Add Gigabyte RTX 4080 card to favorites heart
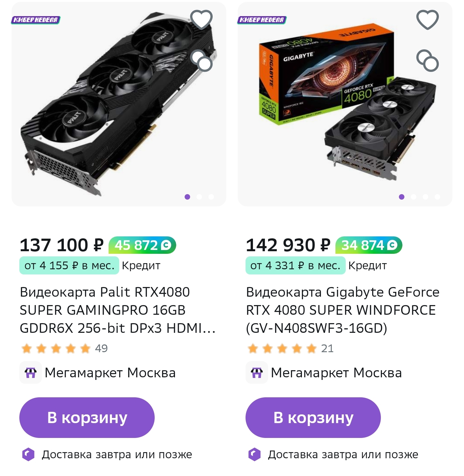Viewport: 464px width, 476px height. pos(428,19)
